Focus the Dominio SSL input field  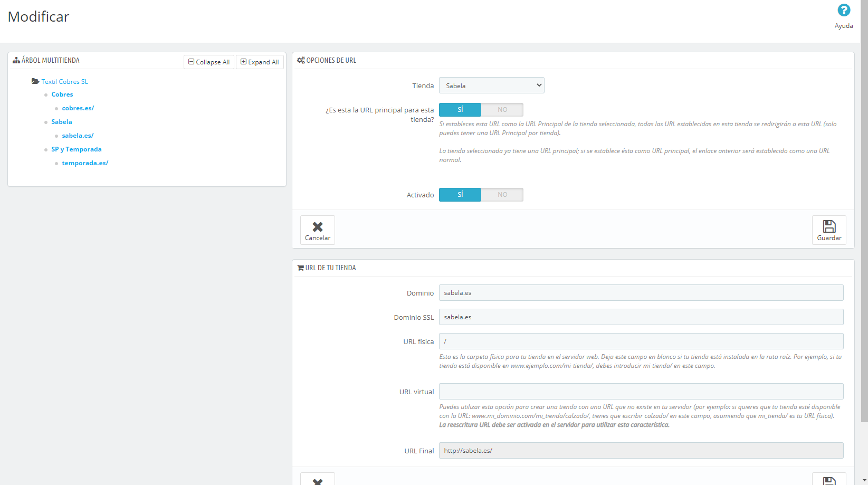(x=641, y=317)
